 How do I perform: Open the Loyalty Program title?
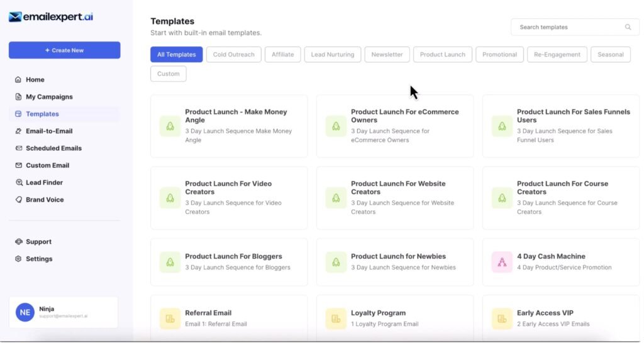coord(378,313)
